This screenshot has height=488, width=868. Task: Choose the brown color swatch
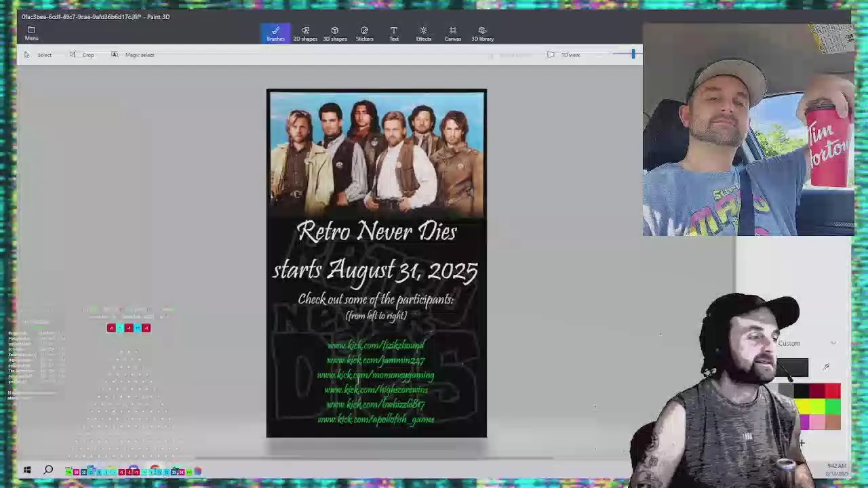pos(833,422)
